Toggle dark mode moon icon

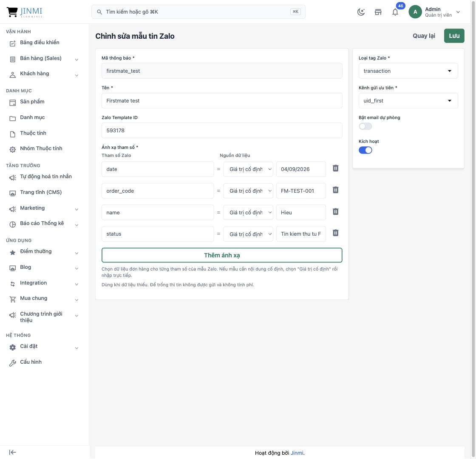[x=361, y=12]
